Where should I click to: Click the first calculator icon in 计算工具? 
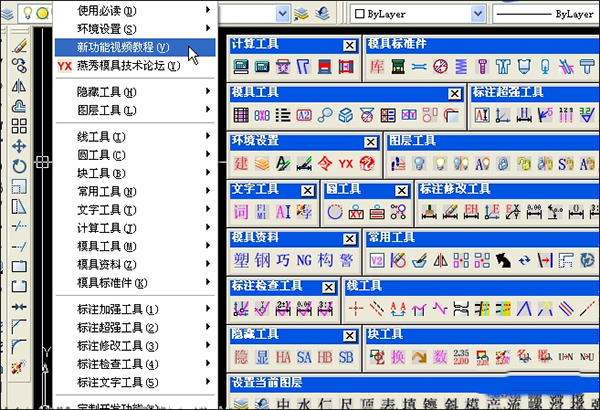point(241,67)
